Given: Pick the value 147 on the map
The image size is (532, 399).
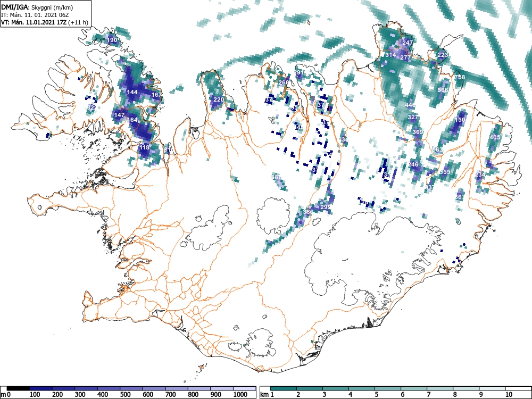Looking at the screenshot, I should [x=119, y=115].
